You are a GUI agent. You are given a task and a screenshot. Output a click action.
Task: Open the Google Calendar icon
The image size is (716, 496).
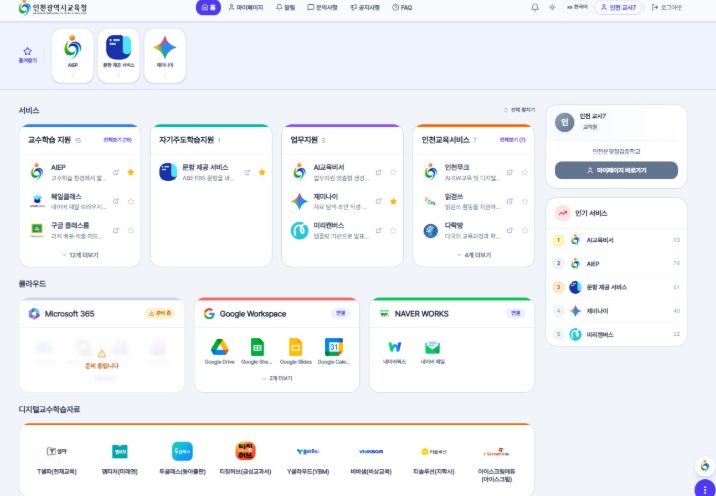(x=334, y=351)
